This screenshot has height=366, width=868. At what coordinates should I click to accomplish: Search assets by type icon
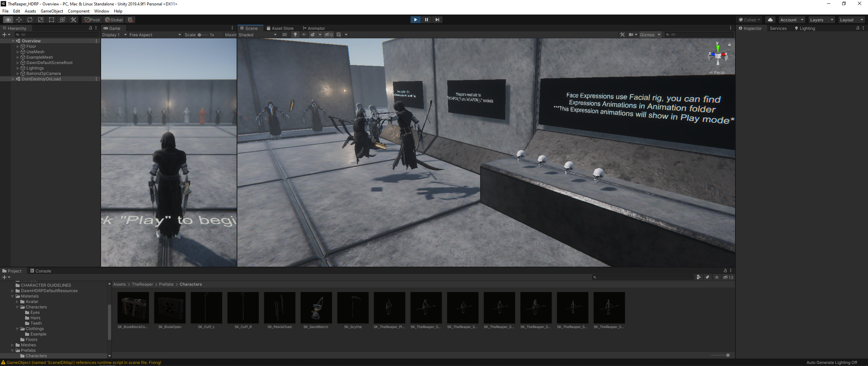click(x=698, y=277)
